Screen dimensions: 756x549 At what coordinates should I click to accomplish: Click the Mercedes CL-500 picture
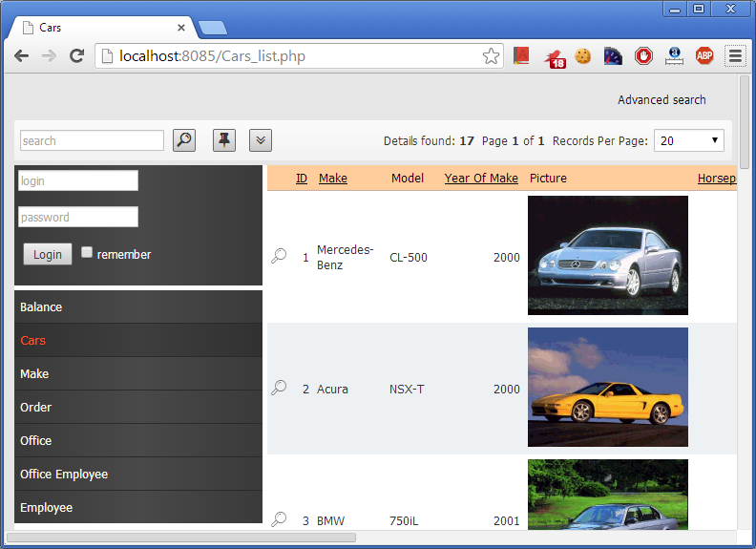tap(607, 255)
